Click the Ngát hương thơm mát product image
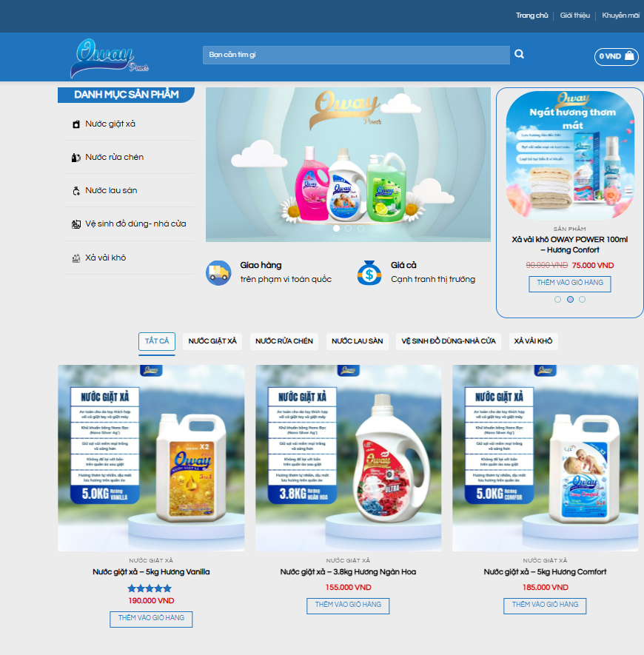Image resolution: width=644 pixels, height=655 pixels. click(570, 155)
